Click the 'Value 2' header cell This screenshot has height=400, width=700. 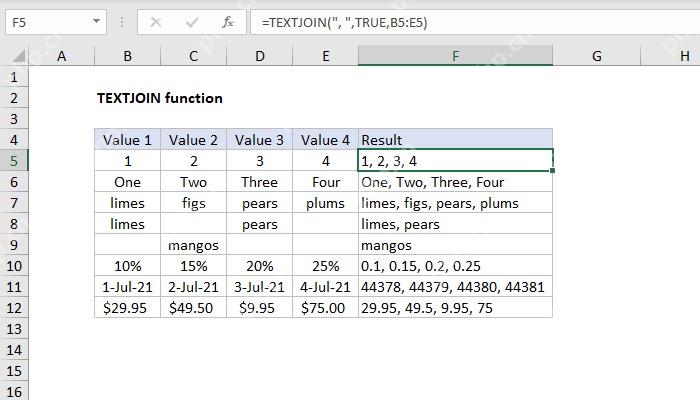(x=193, y=140)
